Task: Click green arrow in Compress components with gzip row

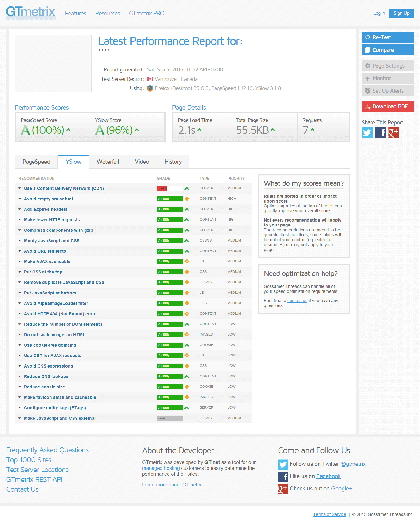Action: 187,230
